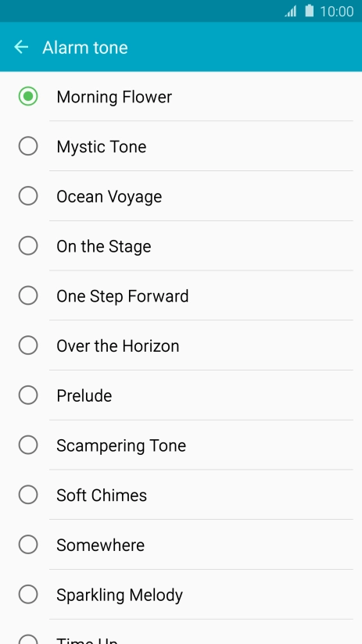Tap the battery status icon

pyautogui.click(x=309, y=11)
